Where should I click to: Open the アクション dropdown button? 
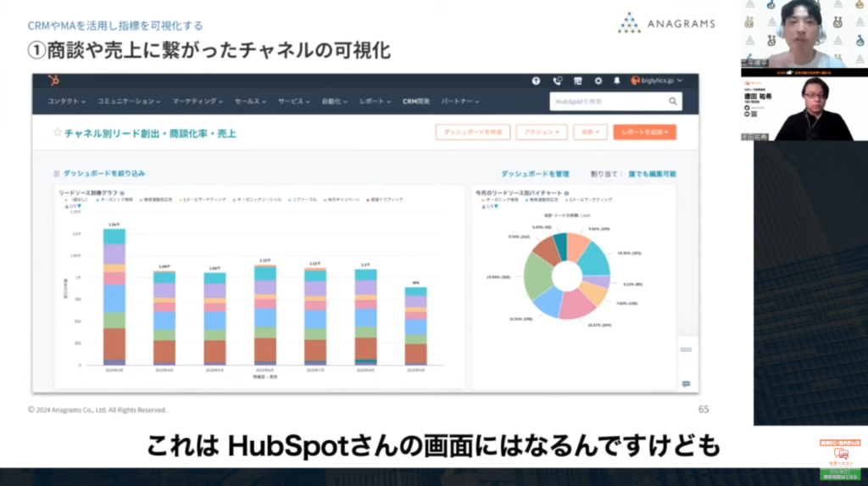[x=542, y=132]
